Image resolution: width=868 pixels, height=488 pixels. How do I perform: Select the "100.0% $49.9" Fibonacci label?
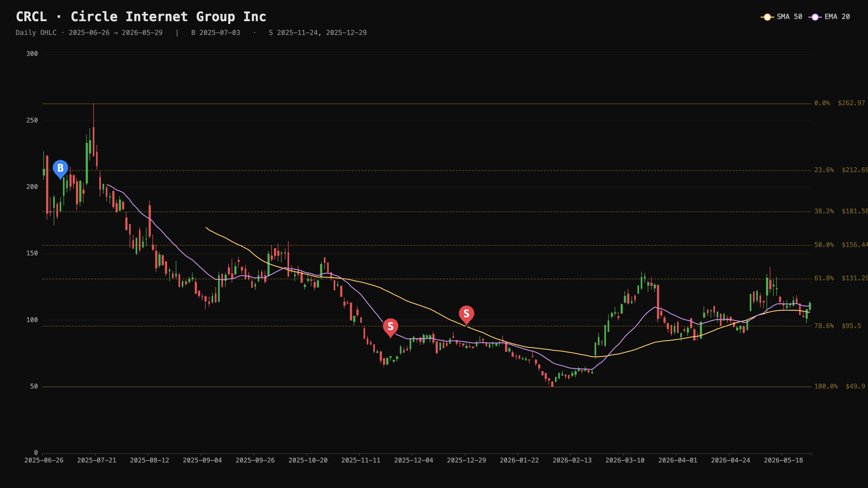pos(840,386)
